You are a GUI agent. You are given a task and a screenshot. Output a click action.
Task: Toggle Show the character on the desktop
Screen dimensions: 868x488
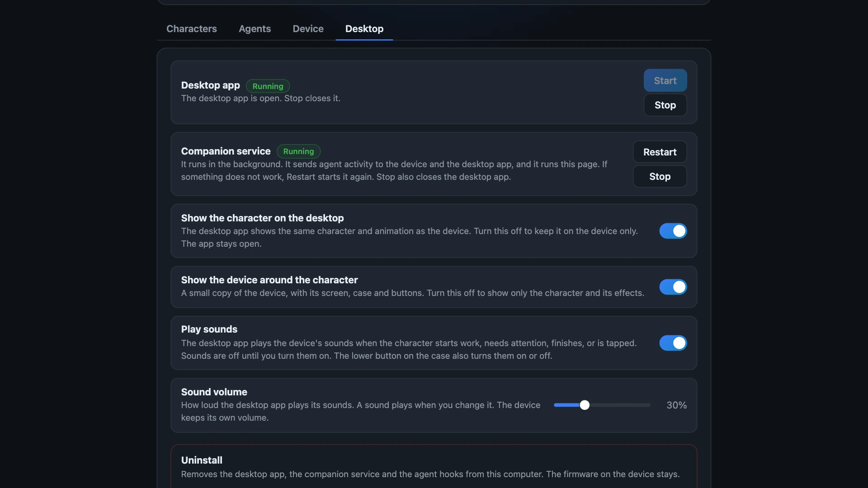(x=673, y=231)
